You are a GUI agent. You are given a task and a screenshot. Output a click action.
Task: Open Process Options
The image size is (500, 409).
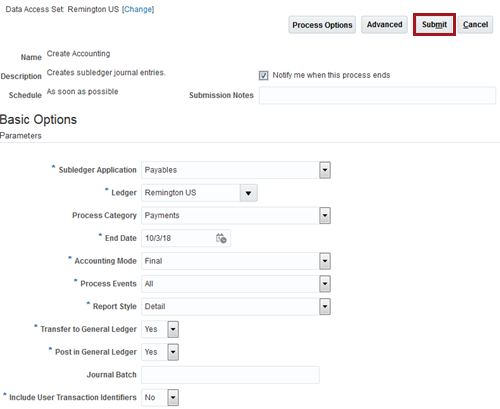[x=322, y=25]
